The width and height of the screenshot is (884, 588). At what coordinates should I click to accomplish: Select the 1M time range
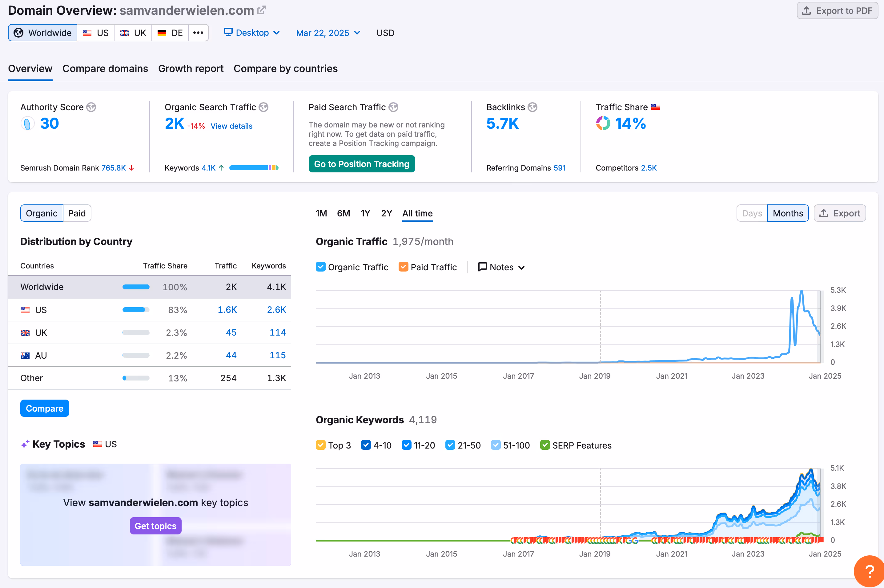(321, 213)
